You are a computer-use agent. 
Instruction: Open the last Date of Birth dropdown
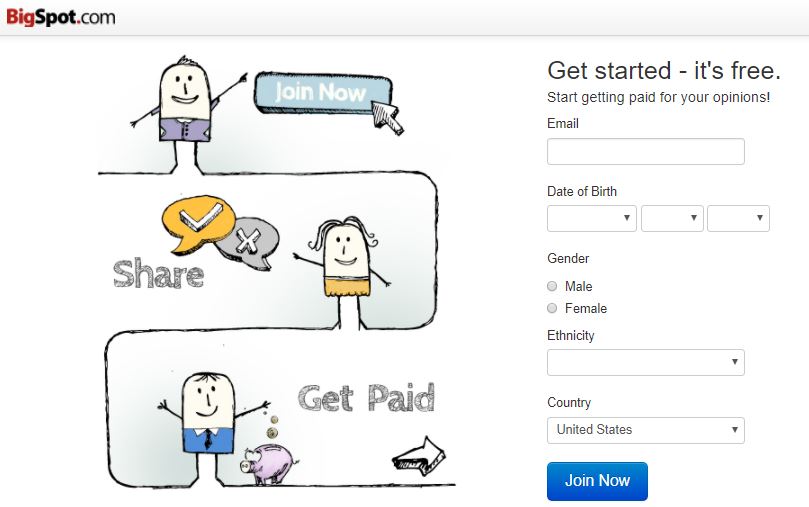click(x=738, y=218)
